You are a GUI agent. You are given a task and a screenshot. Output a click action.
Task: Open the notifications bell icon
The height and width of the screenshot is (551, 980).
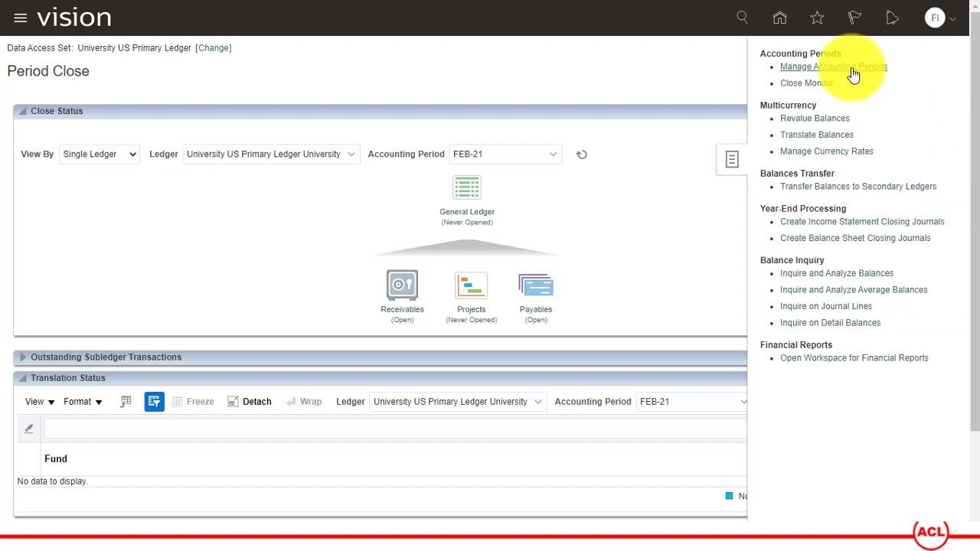[x=892, y=18]
